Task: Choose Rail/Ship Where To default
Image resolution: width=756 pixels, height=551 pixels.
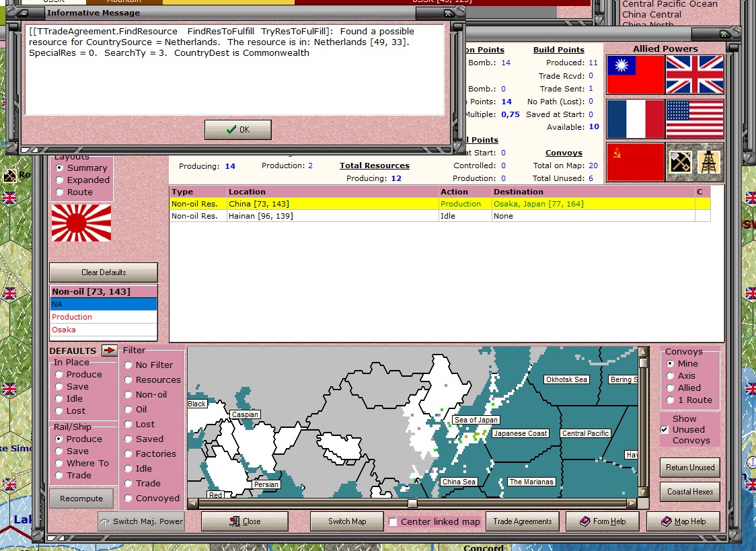Action: [59, 464]
